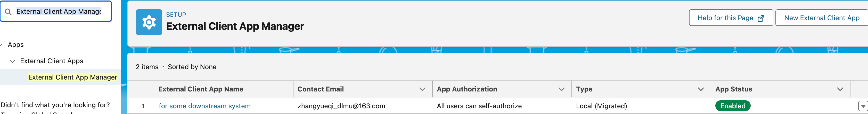Select the External Client Apps tree label
Viewport: 868px width, 114px height.
[52, 61]
